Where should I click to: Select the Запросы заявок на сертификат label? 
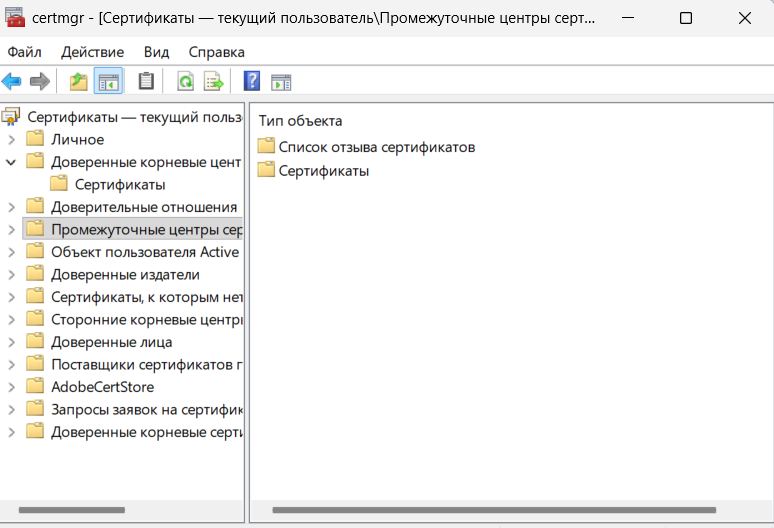tap(147, 410)
